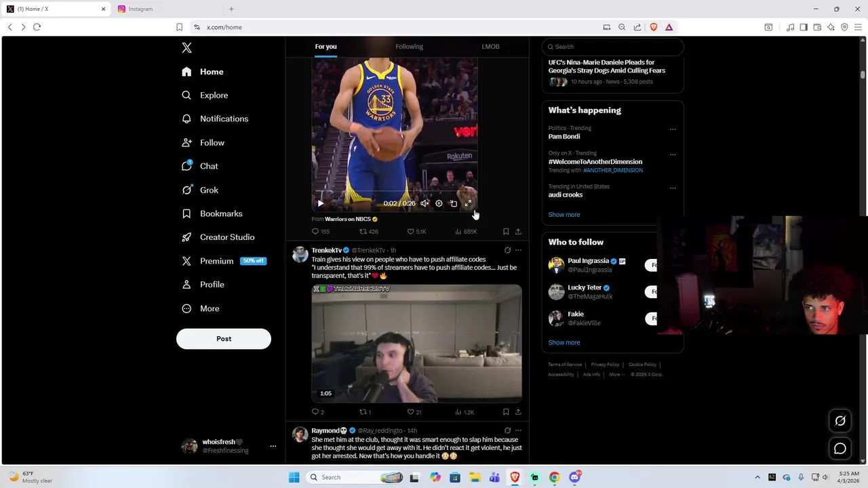
Task: Switch to the For you tab
Action: [x=325, y=47]
